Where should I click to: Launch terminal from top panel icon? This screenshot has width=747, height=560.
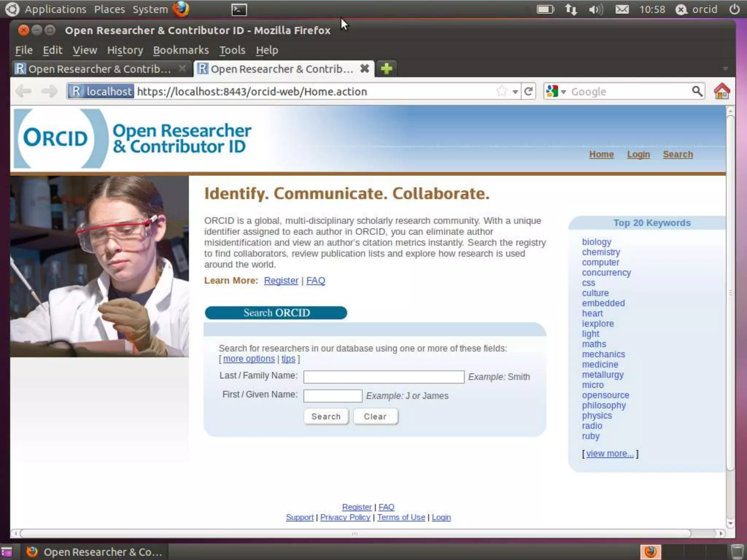point(239,9)
